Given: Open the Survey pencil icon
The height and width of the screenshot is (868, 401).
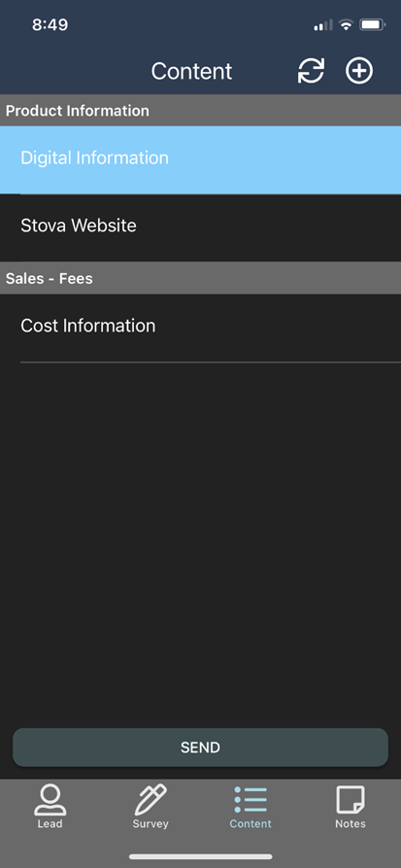Looking at the screenshot, I should click(150, 800).
